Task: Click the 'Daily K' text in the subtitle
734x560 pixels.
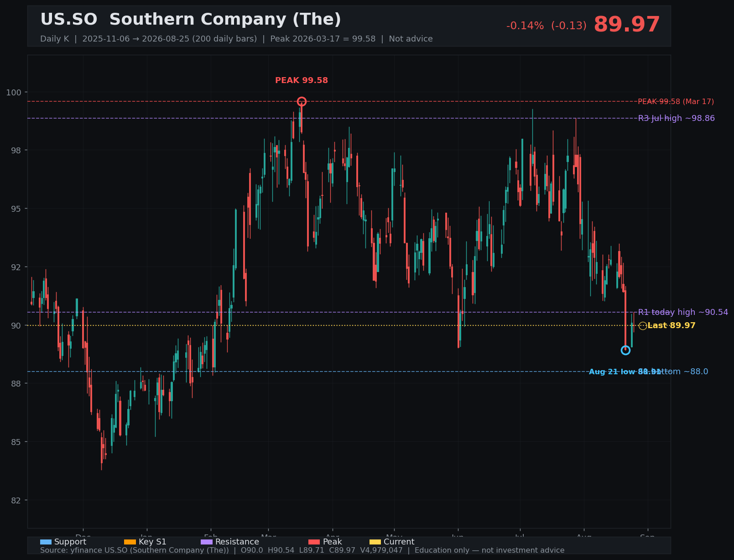Action: click(x=54, y=39)
